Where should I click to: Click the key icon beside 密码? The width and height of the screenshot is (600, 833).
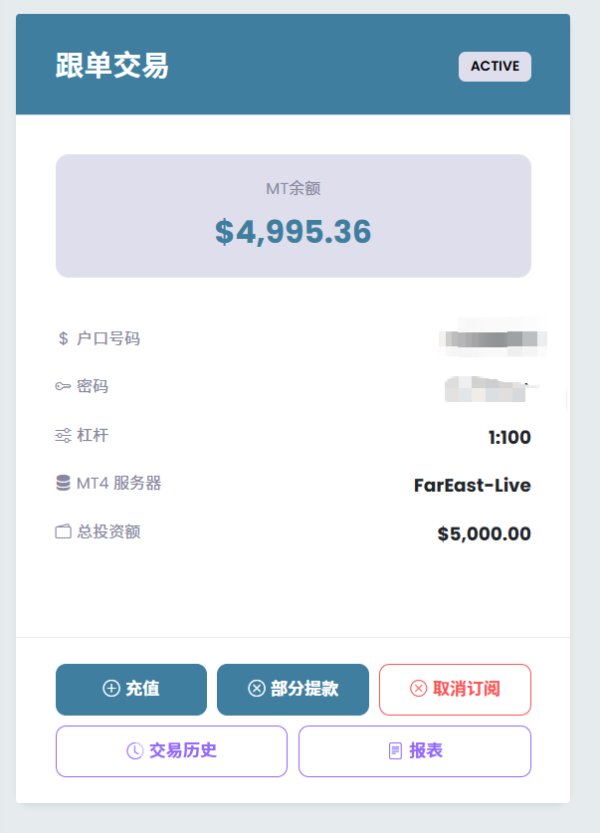(x=63, y=387)
